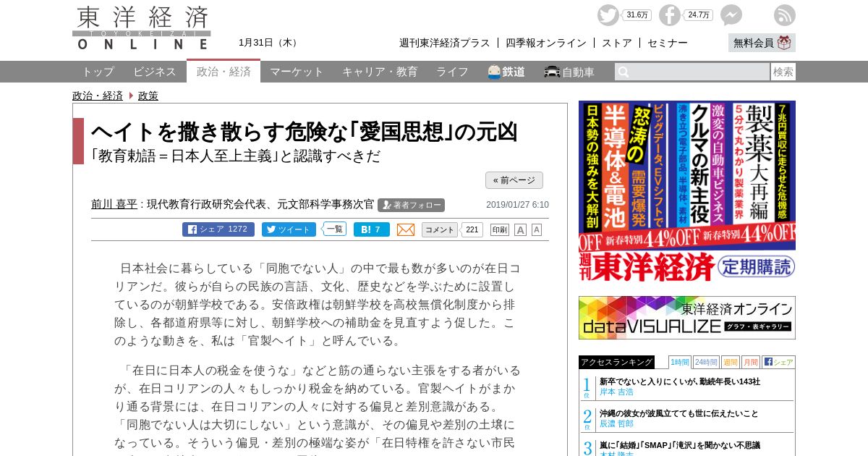Click the comment count 221
The width and height of the screenshot is (868, 456).
[x=472, y=229]
